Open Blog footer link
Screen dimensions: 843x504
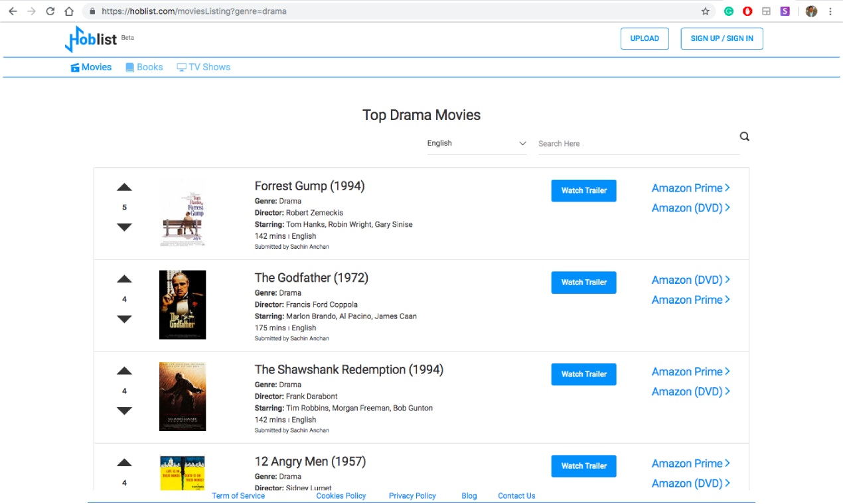469,496
